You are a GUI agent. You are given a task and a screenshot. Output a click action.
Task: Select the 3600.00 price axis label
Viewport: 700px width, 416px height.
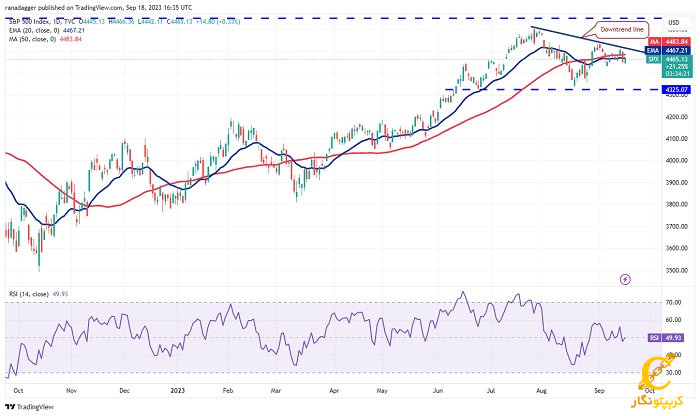tap(676, 248)
